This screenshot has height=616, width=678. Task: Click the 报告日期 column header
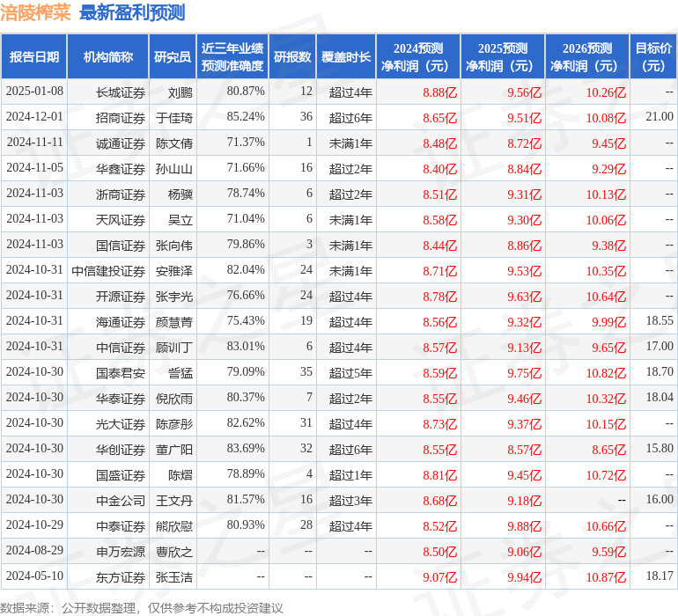pos(33,56)
